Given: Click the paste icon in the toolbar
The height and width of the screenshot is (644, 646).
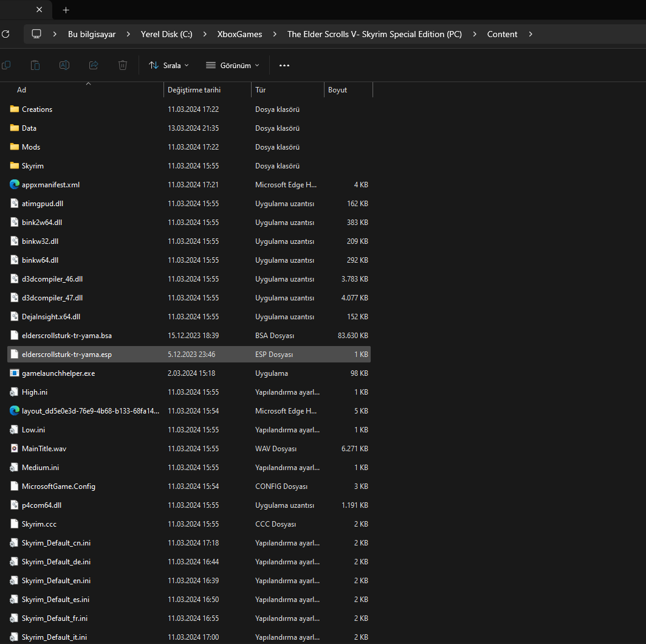Looking at the screenshot, I should click(x=35, y=65).
